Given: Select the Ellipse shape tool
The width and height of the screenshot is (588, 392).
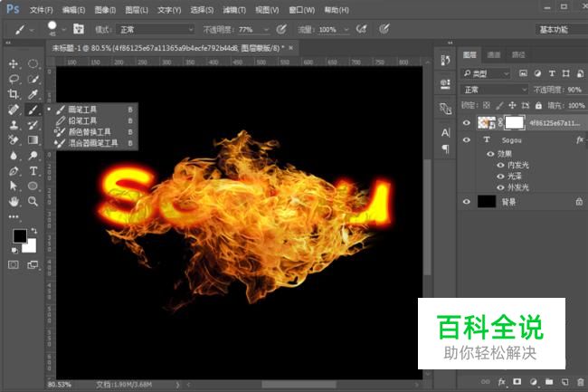Looking at the screenshot, I should tap(33, 186).
